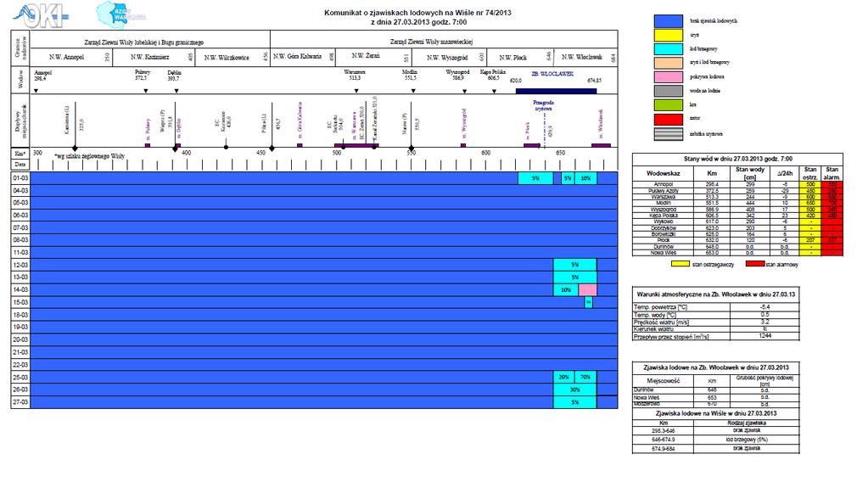Click the '70%' cyan cell in row 25-03
The height and width of the screenshot is (482, 868).
(x=585, y=378)
